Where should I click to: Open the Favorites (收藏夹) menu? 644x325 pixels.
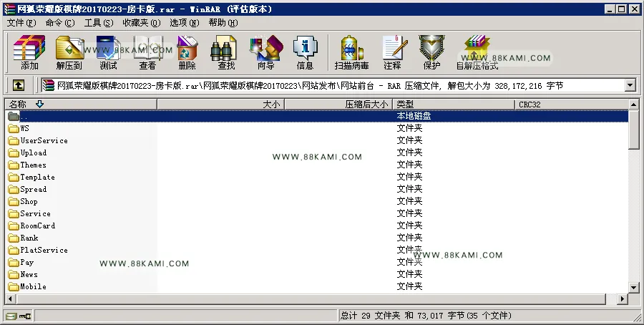point(141,23)
